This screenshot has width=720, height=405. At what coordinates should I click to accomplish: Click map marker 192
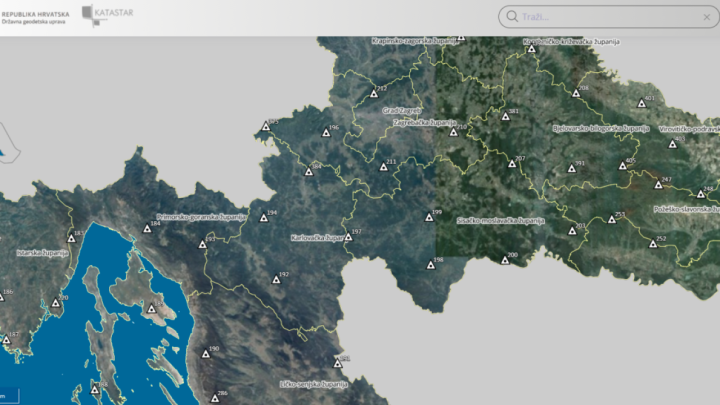point(274,281)
